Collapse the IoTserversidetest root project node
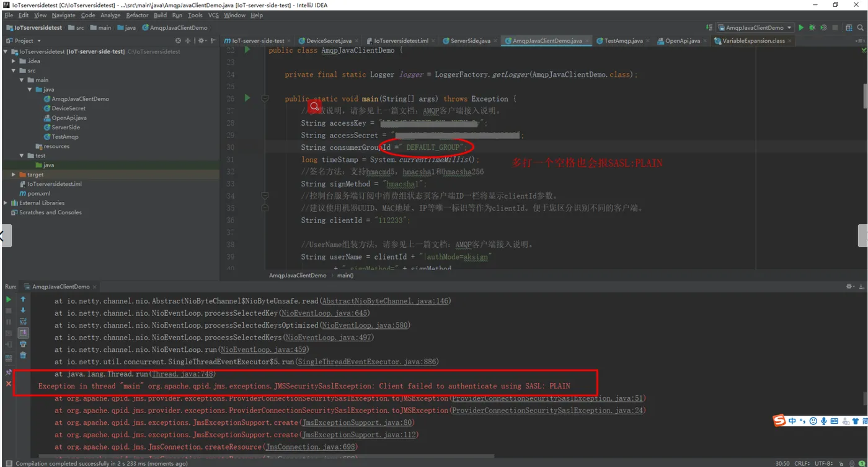This screenshot has height=467, width=868. (x=6, y=51)
